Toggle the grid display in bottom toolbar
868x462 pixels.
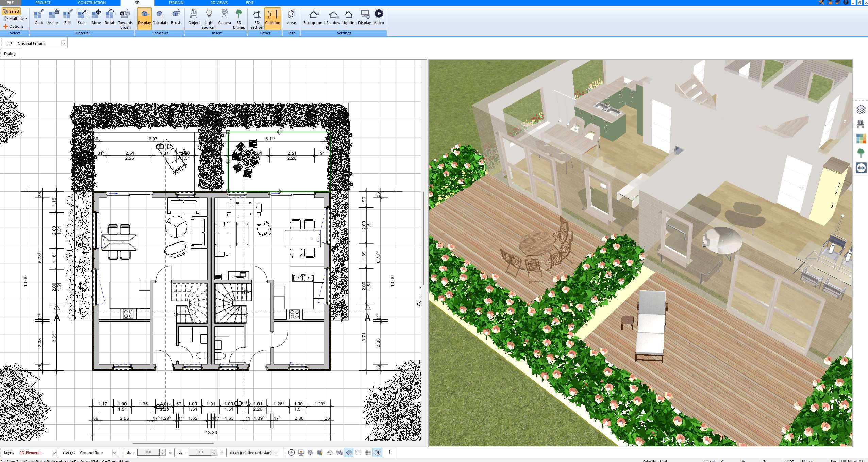click(x=368, y=452)
